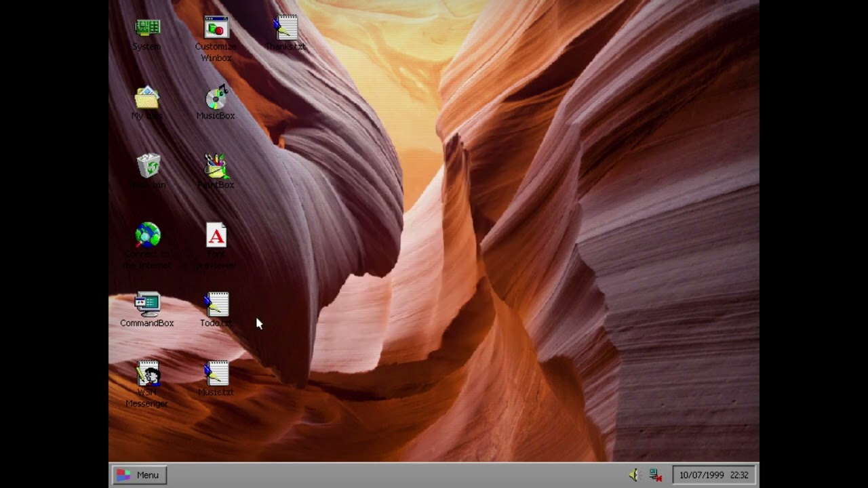Open the recycle bin icon
The height and width of the screenshot is (488, 868).
148,166
